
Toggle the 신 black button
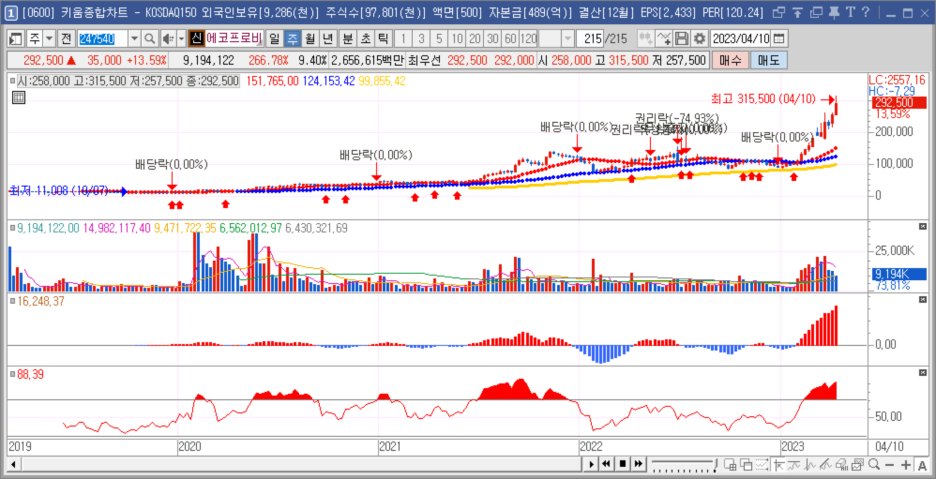pyautogui.click(x=196, y=39)
